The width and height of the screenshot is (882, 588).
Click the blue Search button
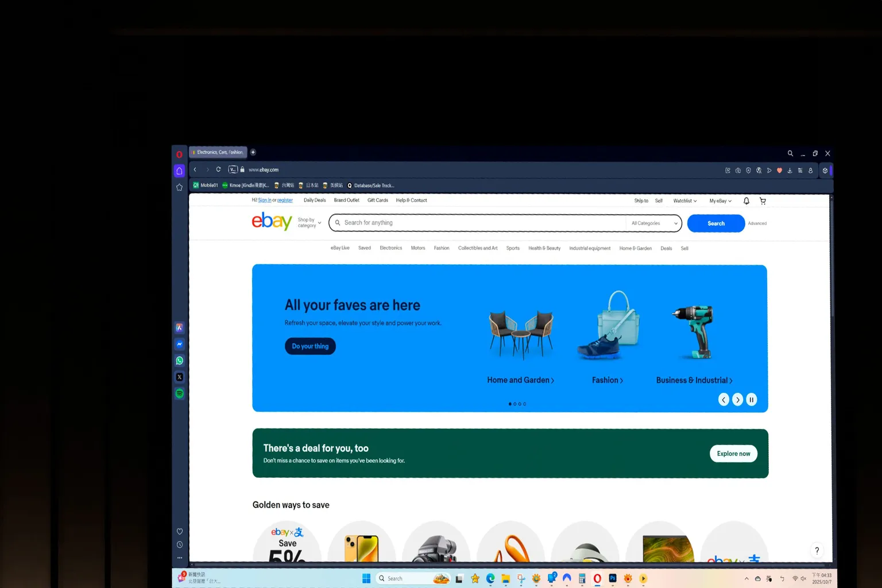click(716, 223)
